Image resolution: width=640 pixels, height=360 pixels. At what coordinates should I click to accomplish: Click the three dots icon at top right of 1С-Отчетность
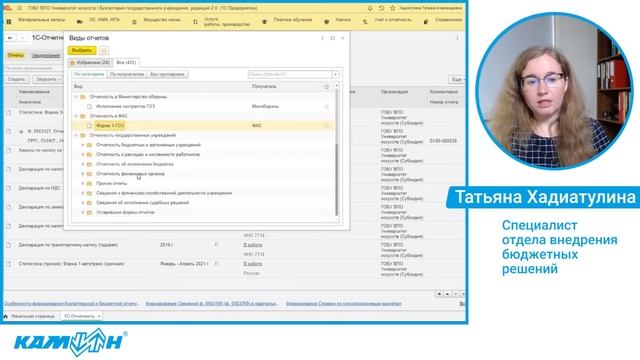tap(457, 38)
